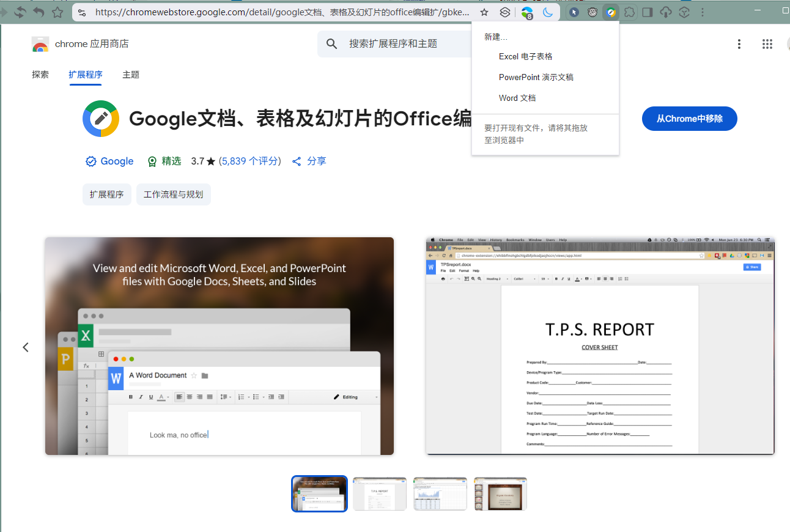Switch to the 扩展程序 tab
This screenshot has width=790, height=532.
point(86,75)
